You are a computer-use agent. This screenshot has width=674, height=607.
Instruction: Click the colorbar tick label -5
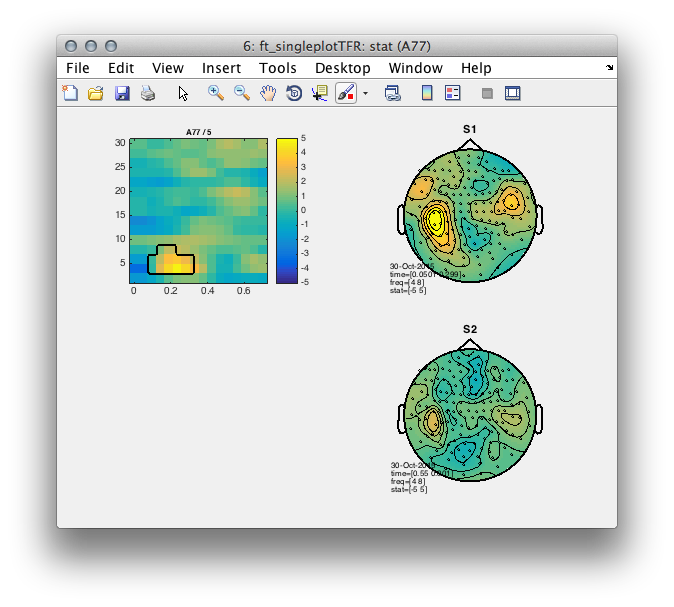[304, 282]
